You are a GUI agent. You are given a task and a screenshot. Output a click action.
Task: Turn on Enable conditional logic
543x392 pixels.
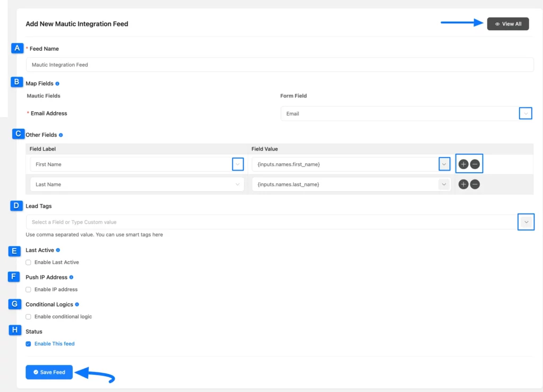click(x=29, y=317)
